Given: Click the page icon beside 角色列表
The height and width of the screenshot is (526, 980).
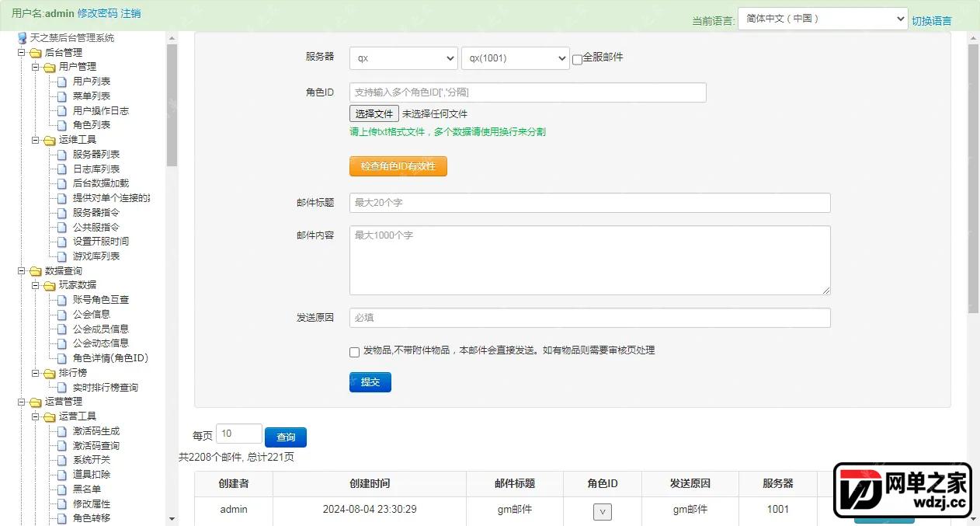Looking at the screenshot, I should pyautogui.click(x=63, y=125).
